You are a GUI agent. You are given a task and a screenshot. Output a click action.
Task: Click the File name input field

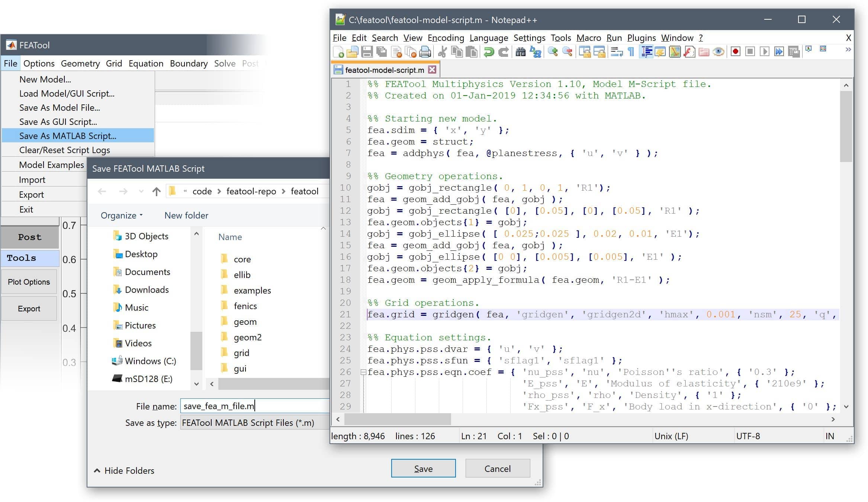[255, 406]
